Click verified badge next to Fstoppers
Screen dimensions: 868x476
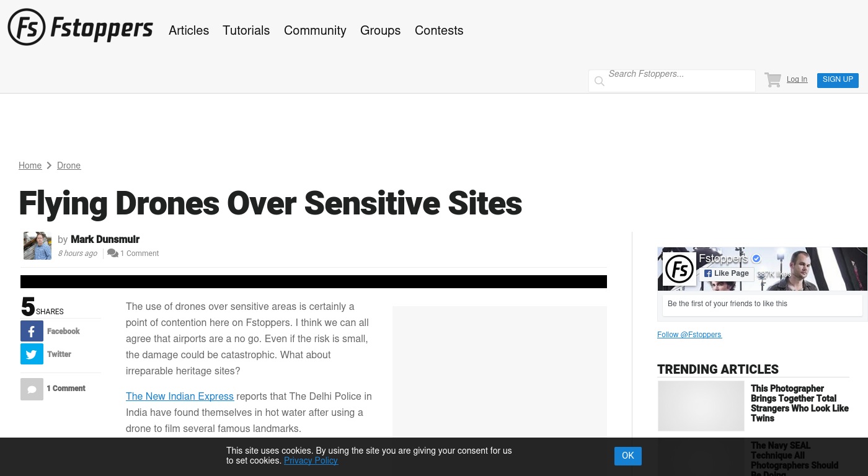[756, 258]
